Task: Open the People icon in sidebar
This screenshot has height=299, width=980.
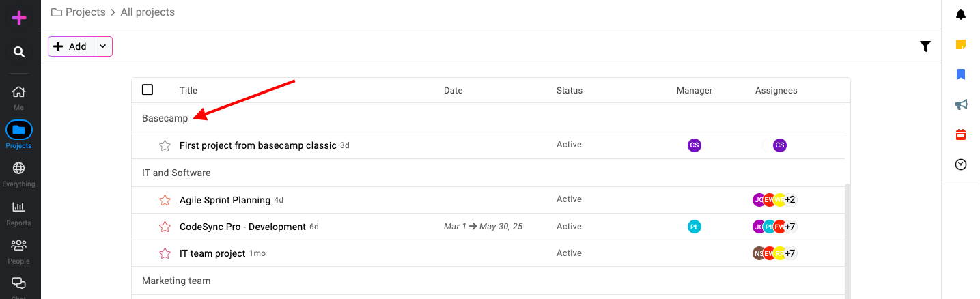Action: (x=19, y=245)
